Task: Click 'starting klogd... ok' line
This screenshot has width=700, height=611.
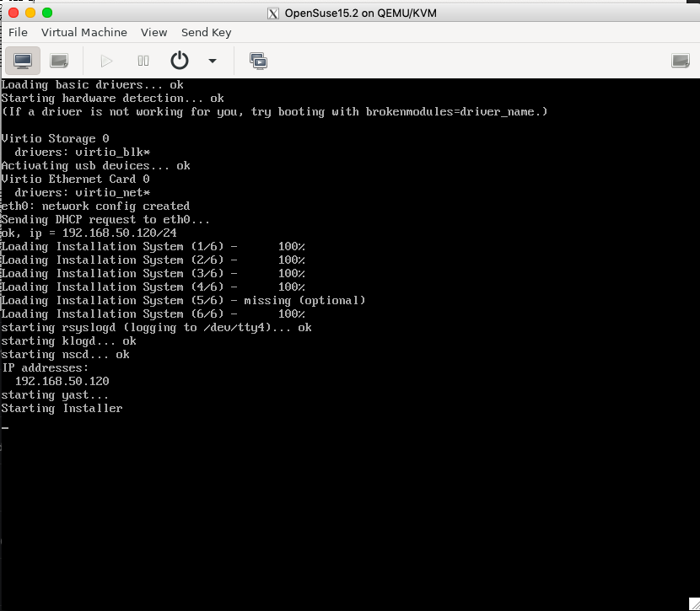Action: pyautogui.click(x=69, y=341)
